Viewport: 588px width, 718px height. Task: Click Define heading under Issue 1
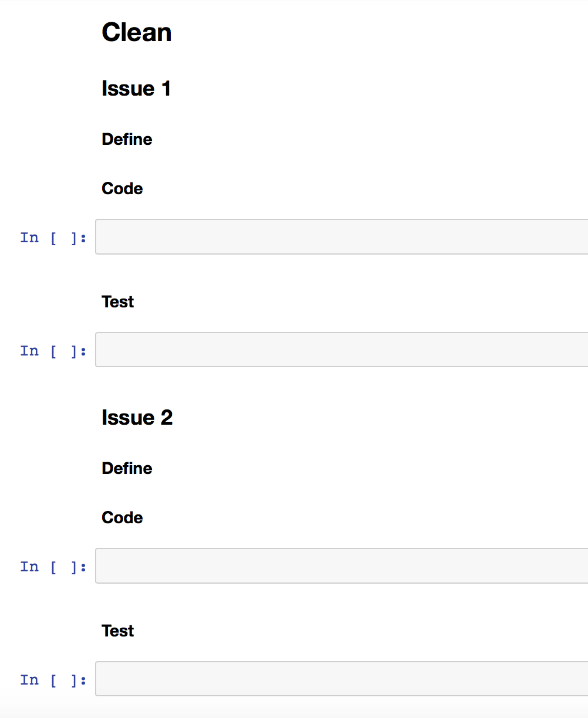(x=127, y=140)
